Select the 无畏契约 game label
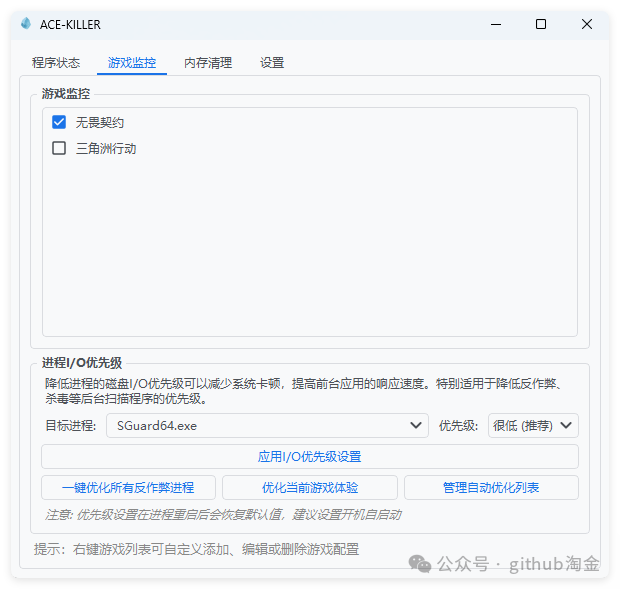 [x=100, y=123]
